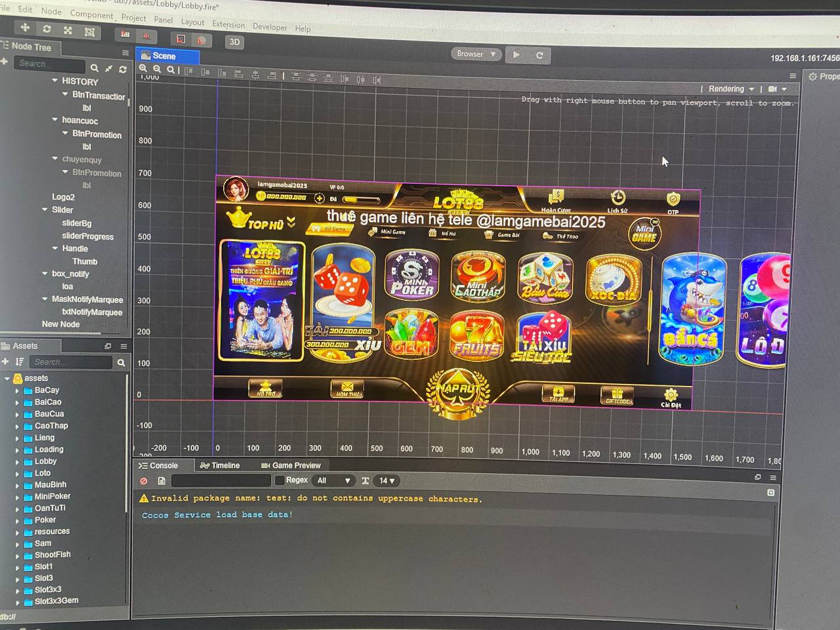Expand the BaCay assets folder
This screenshot has height=630, width=840.
click(17, 390)
